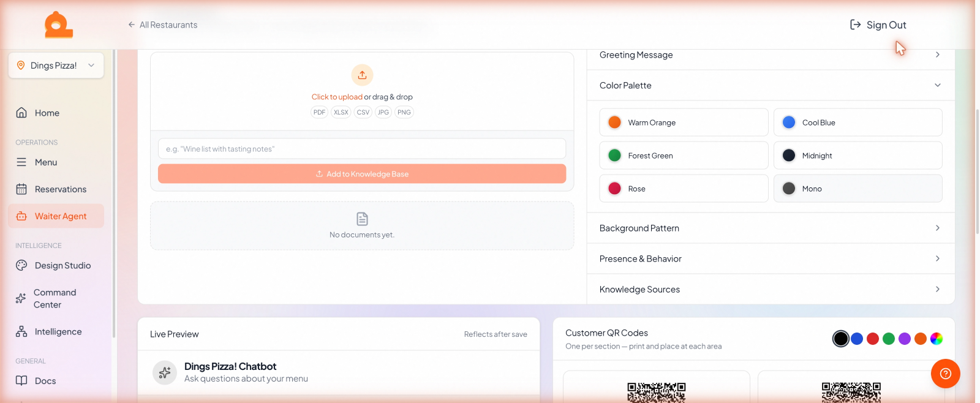
Task: Click the JPG file type badge
Action: pos(383,112)
